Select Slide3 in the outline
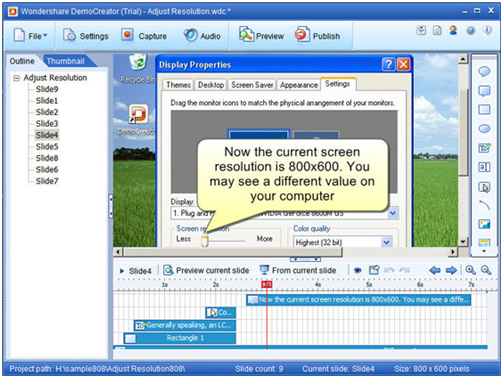 pos(47,123)
